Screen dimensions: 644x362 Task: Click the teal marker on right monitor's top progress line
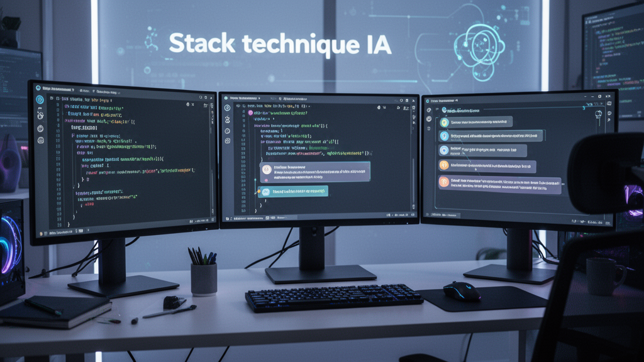pos(584,108)
